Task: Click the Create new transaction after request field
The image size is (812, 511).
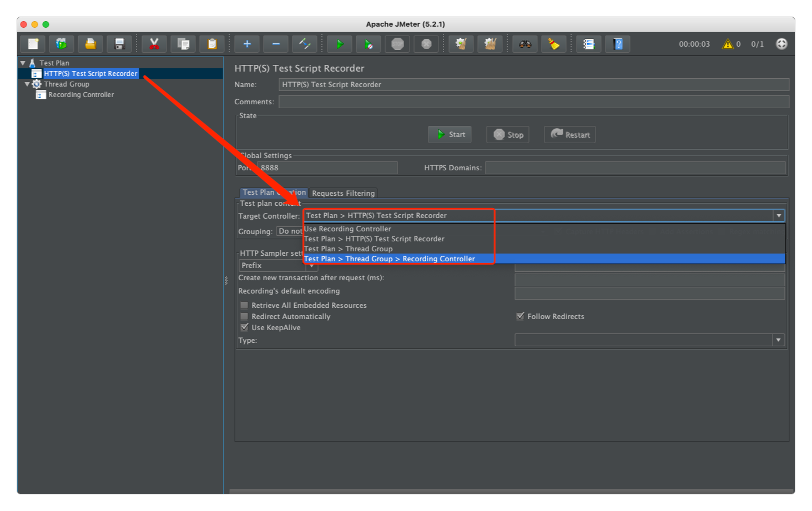Action: coord(650,279)
